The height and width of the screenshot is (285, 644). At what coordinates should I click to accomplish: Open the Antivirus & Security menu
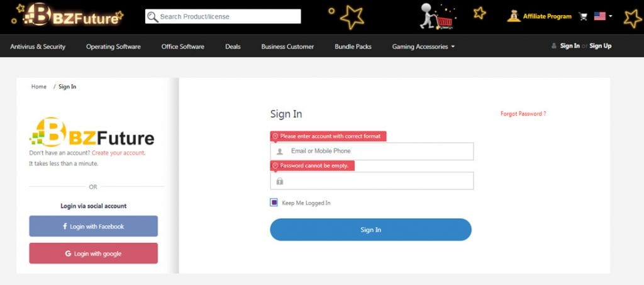tap(38, 47)
